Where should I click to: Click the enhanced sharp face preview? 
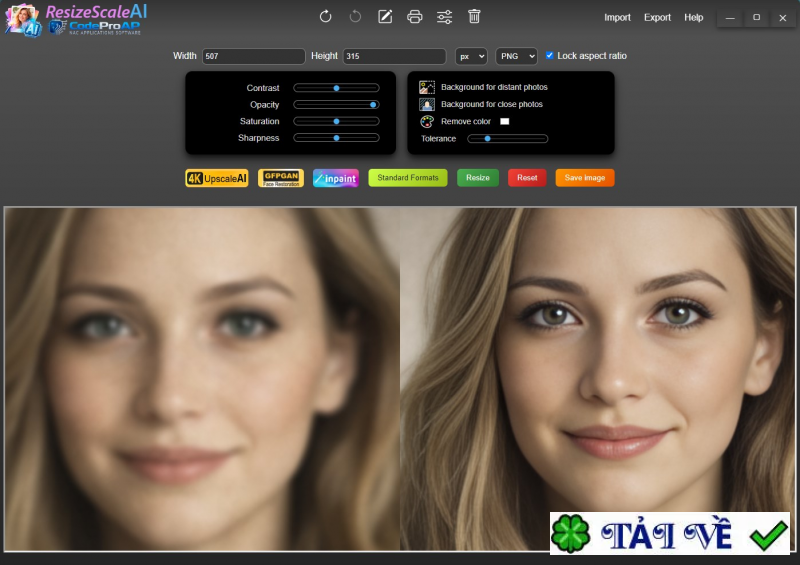click(597, 379)
